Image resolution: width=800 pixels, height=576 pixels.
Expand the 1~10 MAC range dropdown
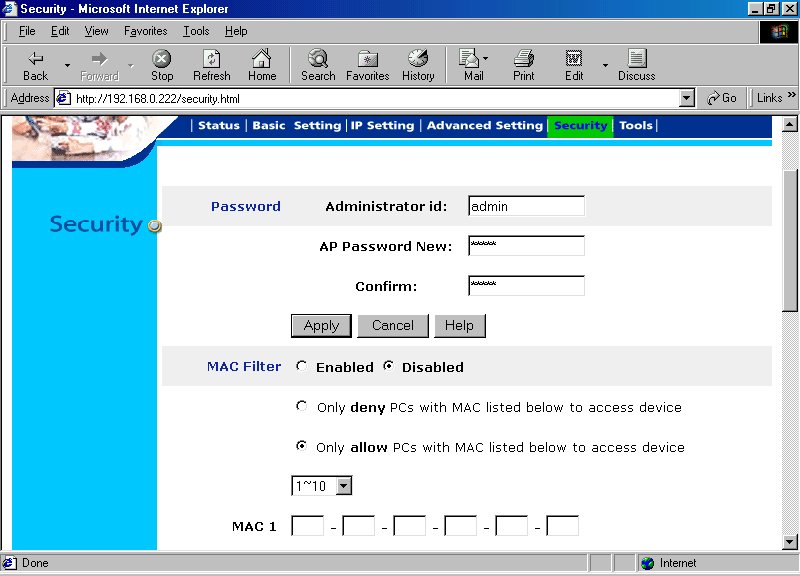343,486
